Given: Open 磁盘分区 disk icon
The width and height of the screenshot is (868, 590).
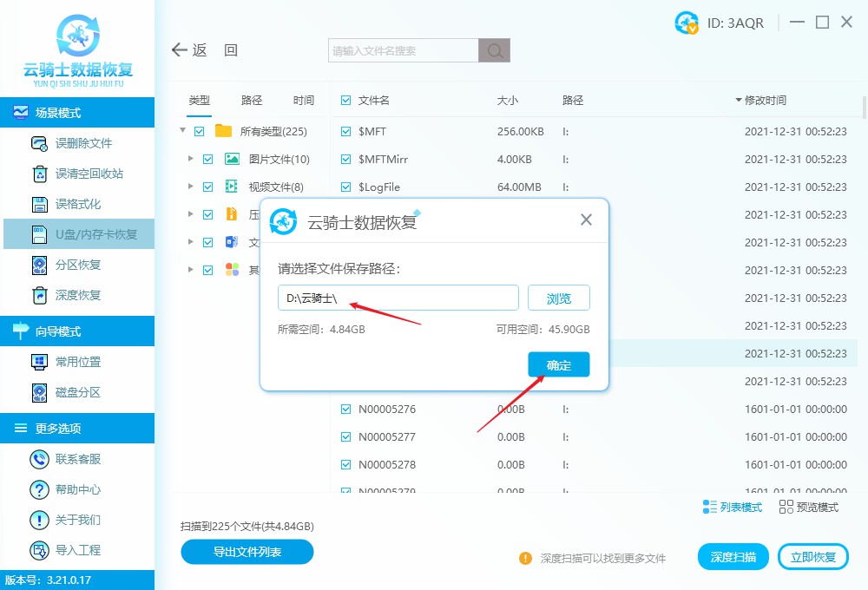Looking at the screenshot, I should click(x=39, y=392).
